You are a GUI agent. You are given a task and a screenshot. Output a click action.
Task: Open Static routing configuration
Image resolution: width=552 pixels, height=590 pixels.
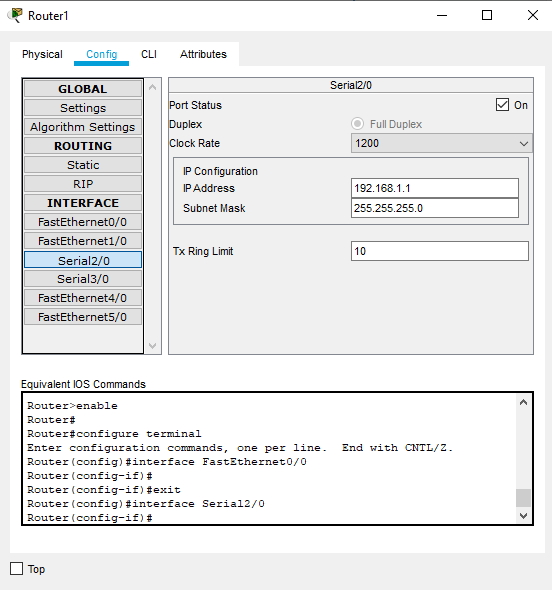83,165
